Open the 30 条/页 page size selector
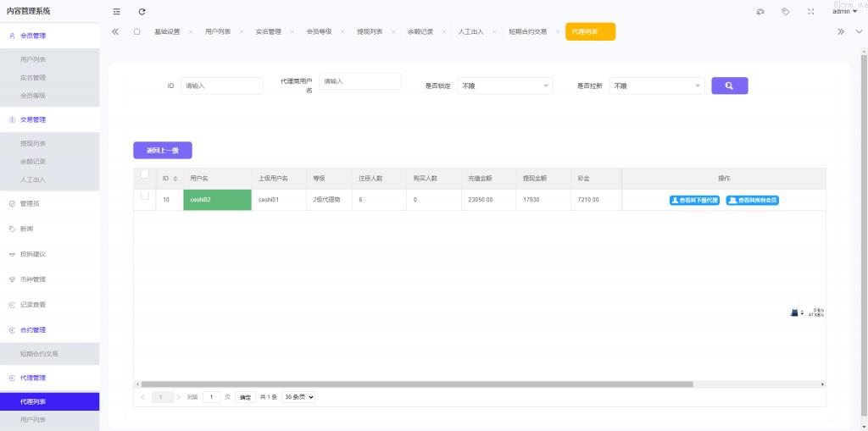 pyautogui.click(x=298, y=396)
